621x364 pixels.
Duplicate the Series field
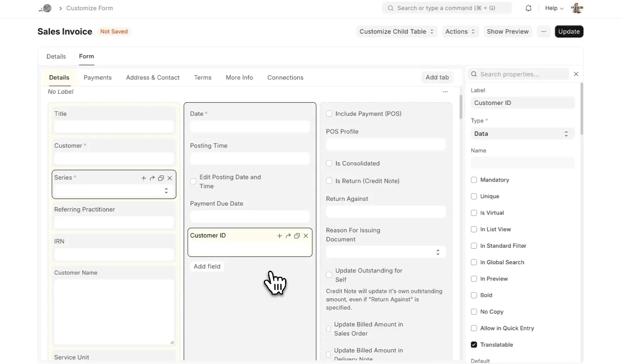161,178
